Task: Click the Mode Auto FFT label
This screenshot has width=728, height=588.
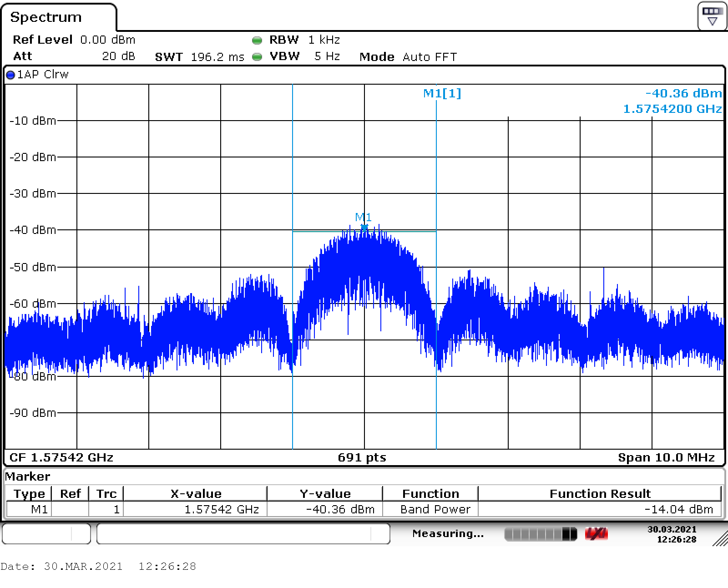Action: [408, 57]
